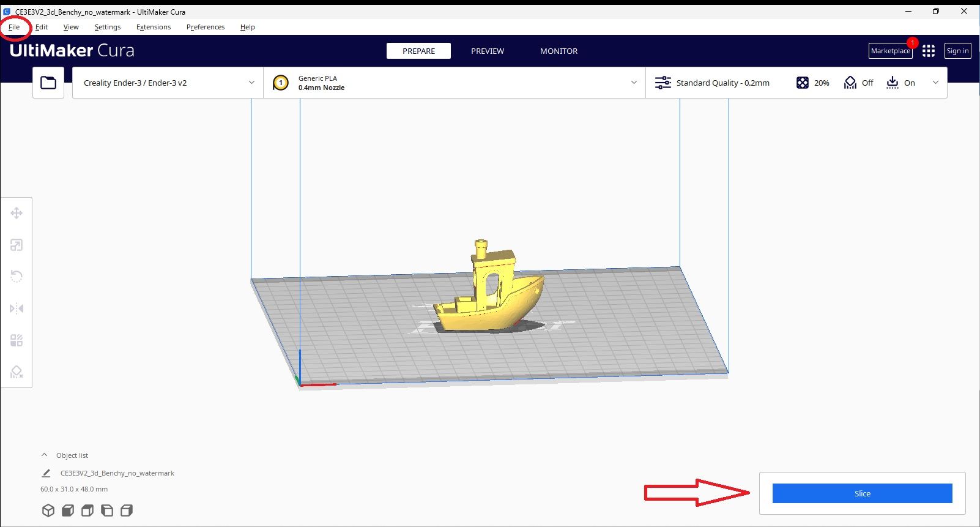
Task: Click the infill 20% icon
Action: [803, 83]
